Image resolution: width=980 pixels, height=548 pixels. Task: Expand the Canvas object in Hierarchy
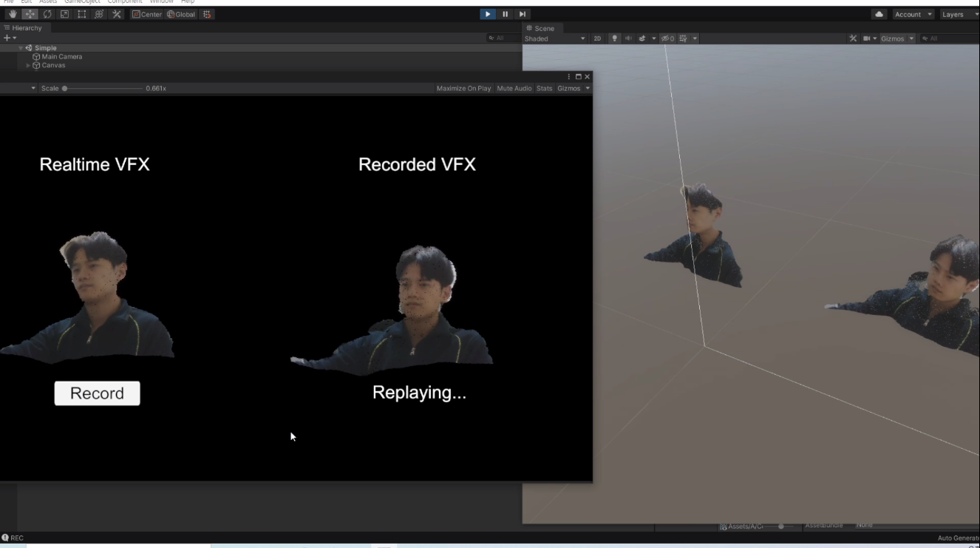pos(29,65)
